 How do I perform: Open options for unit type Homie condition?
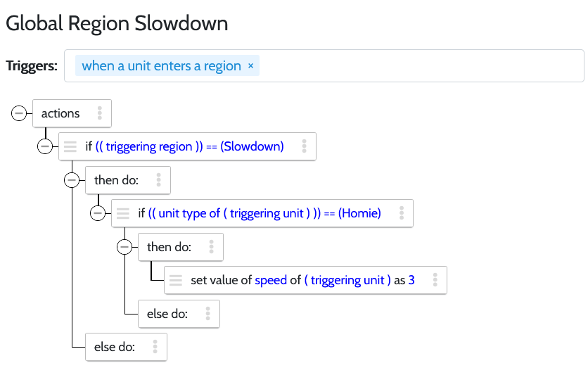coord(401,213)
